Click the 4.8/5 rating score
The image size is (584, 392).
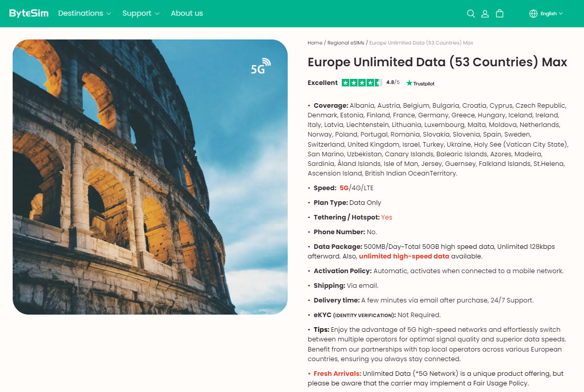(x=393, y=82)
